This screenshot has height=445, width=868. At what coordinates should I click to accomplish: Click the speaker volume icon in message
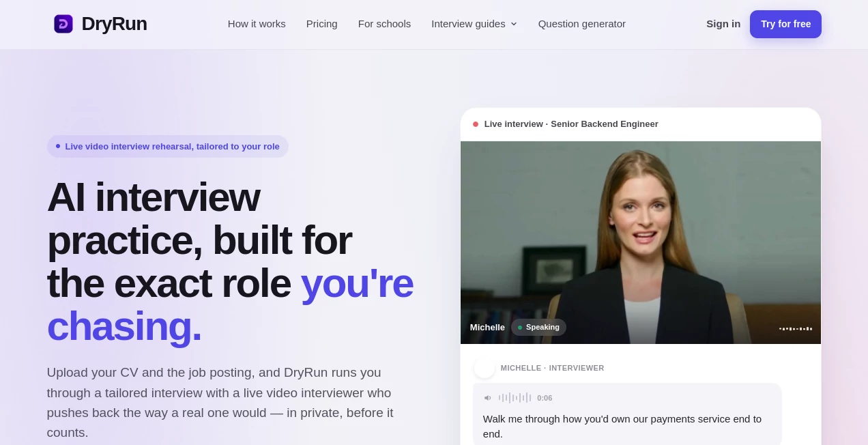tap(488, 398)
